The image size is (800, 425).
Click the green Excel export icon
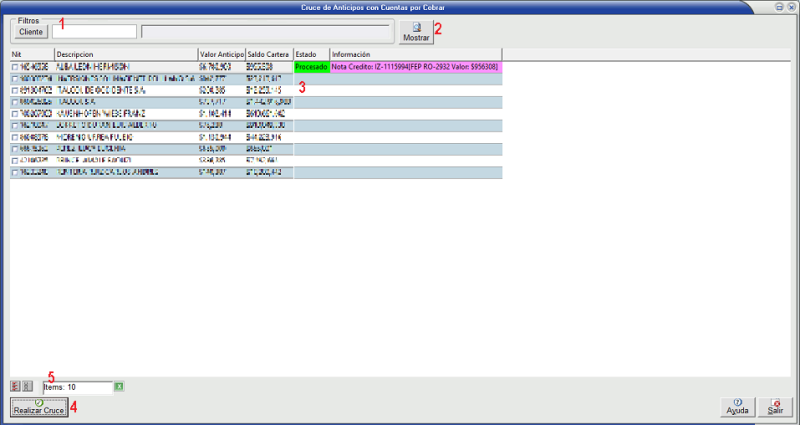pos(119,386)
